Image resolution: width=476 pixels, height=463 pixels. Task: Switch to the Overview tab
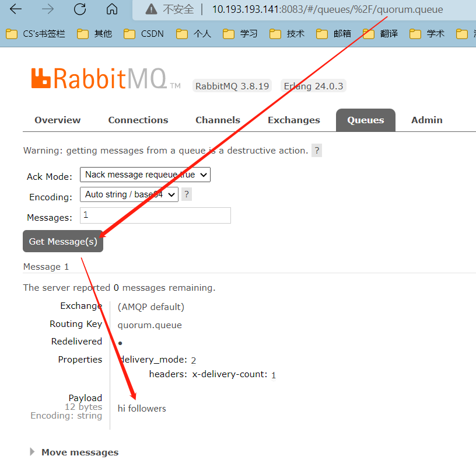58,120
